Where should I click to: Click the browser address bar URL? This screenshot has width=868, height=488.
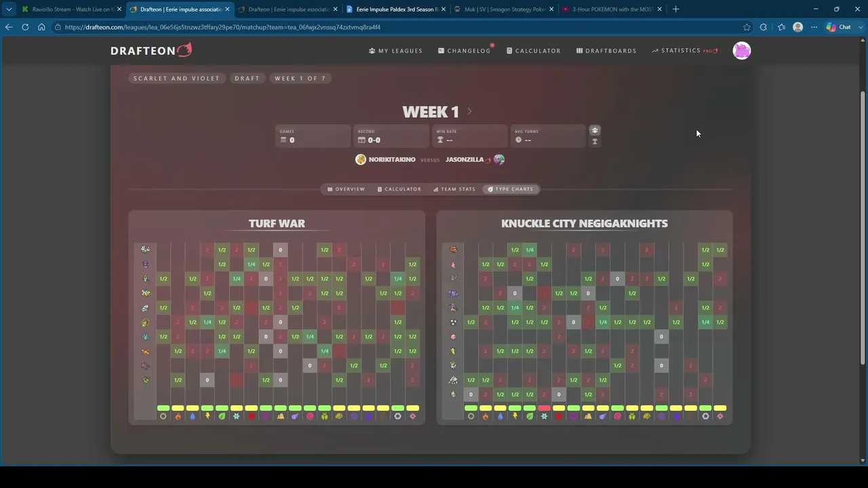click(222, 27)
